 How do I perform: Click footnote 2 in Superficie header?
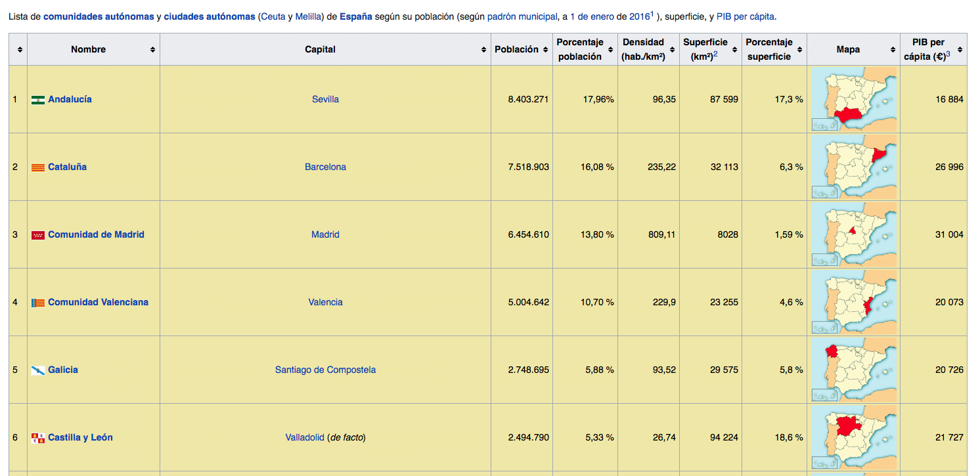(715, 54)
